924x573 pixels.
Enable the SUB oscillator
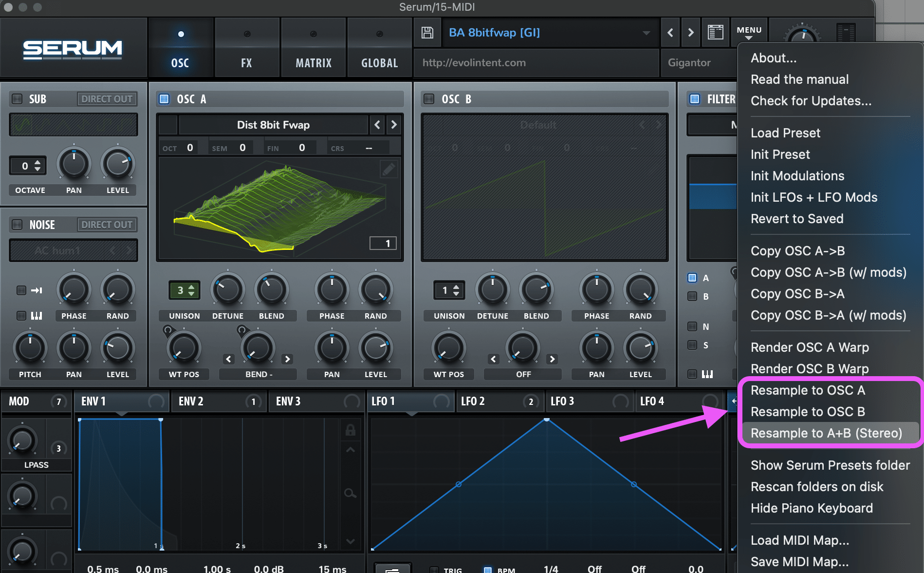pos(17,99)
